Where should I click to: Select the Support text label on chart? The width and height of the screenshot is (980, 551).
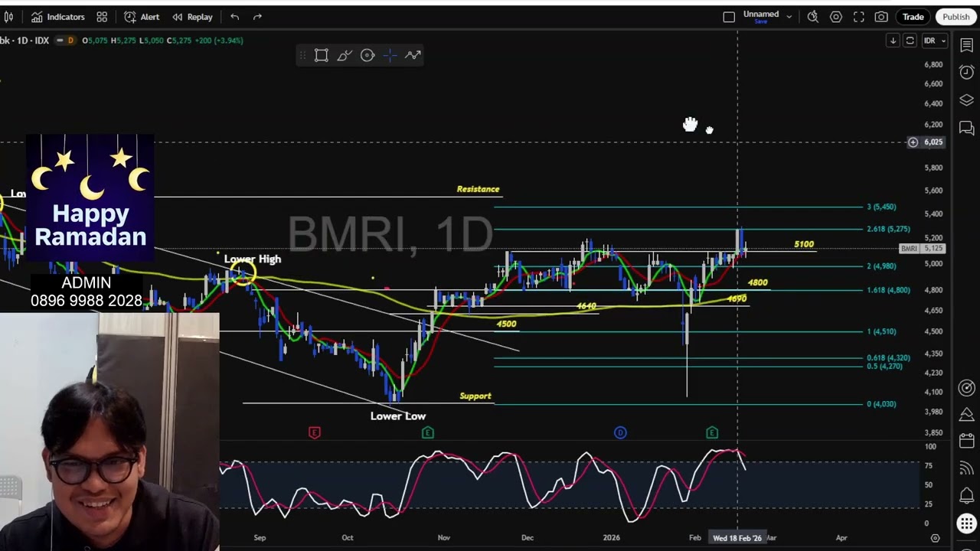pyautogui.click(x=475, y=396)
